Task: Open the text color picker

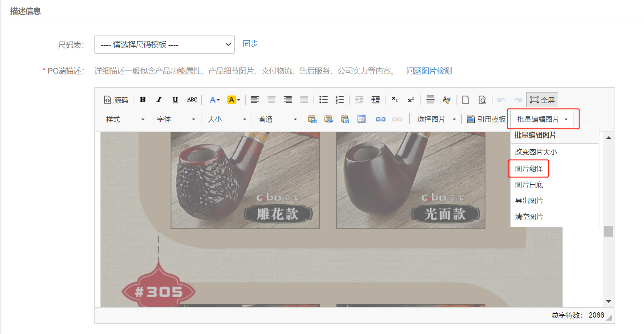Action: [214, 100]
